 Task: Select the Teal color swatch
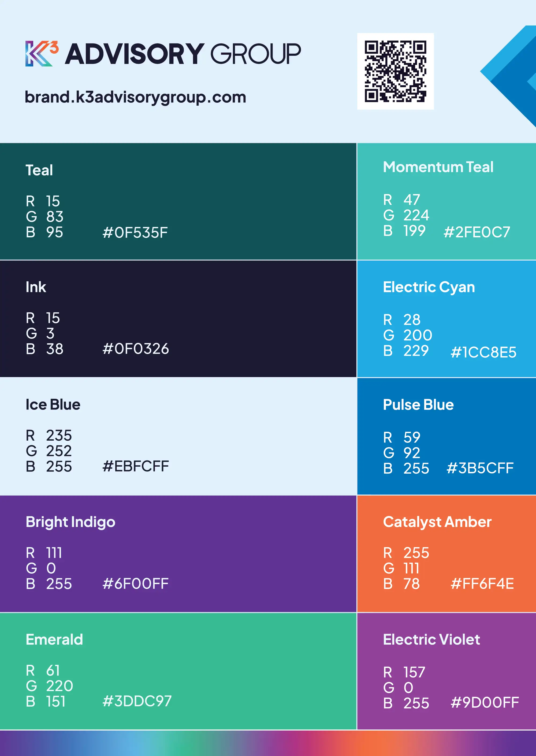point(178,201)
